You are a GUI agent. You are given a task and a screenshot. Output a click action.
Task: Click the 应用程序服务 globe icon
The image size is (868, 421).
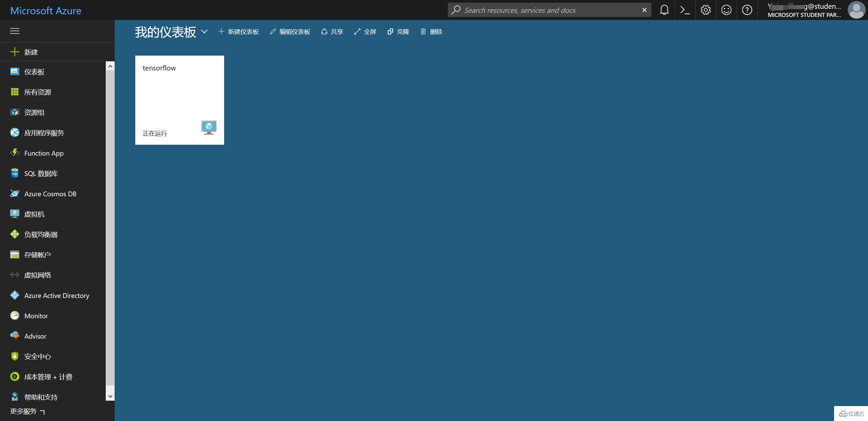[x=15, y=133]
